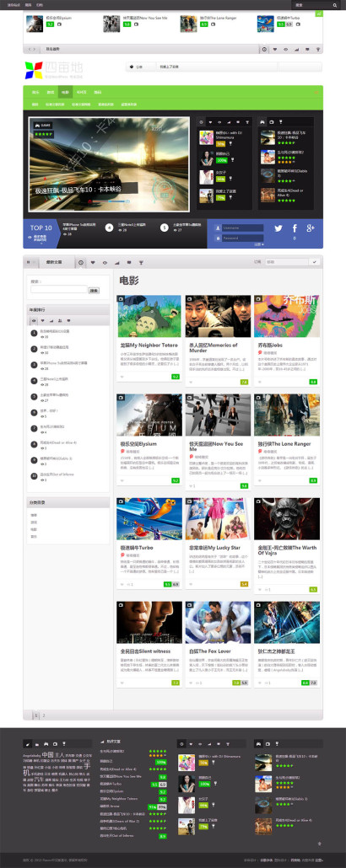
Task: Select the gamepad tab in the last footer widget
Action: coord(259,743)
